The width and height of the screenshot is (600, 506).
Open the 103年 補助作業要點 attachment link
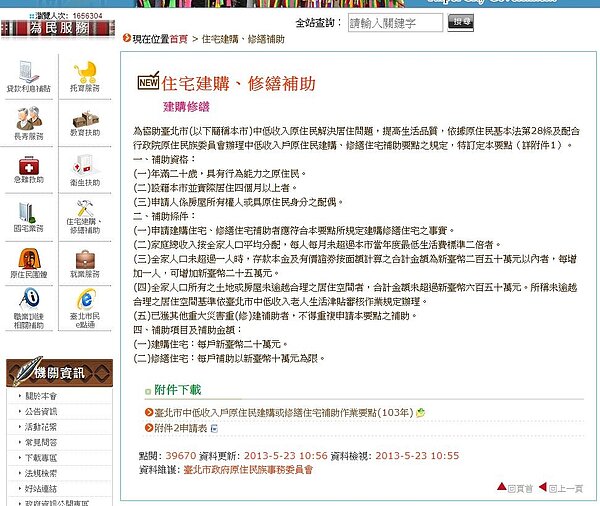coord(280,412)
